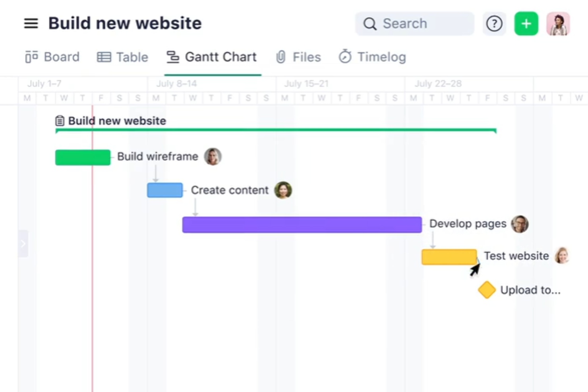Switch to the Board tab
Image resolution: width=588 pixels, height=392 pixels.
click(52, 57)
